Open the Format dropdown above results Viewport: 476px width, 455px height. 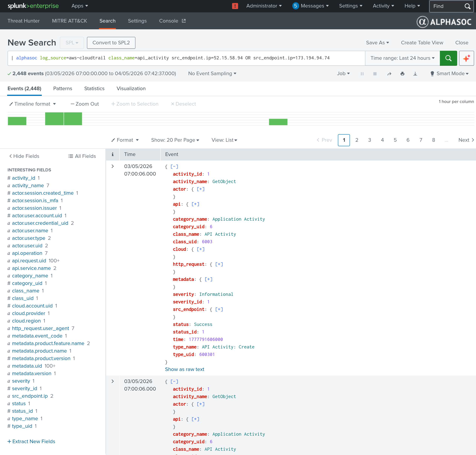click(x=125, y=140)
